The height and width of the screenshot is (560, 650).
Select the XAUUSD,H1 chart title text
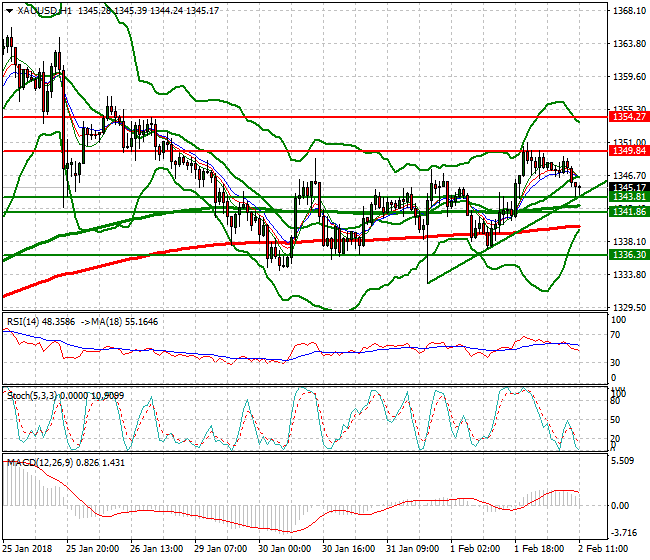(x=44, y=11)
